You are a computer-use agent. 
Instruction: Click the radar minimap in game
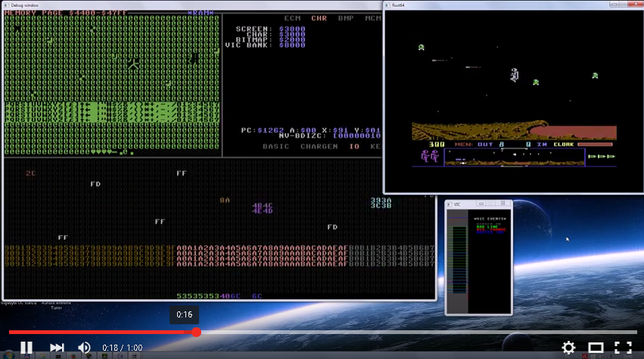[514, 157]
